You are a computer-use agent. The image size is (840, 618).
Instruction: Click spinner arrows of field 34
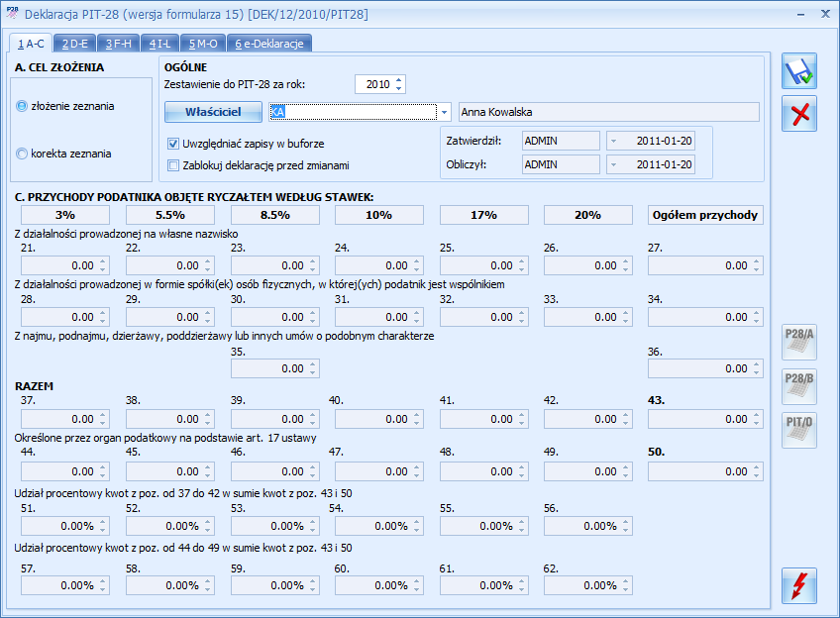757,317
